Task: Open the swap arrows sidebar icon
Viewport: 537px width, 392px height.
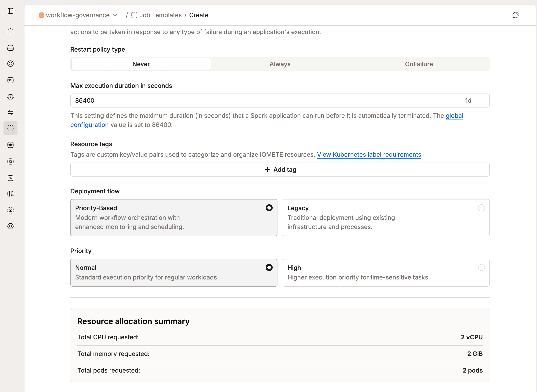Action: point(10,113)
